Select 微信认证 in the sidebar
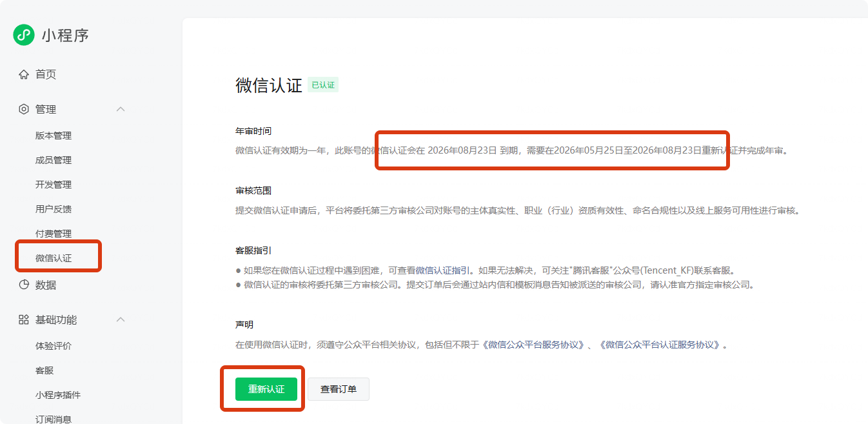The image size is (868, 424). click(x=54, y=258)
